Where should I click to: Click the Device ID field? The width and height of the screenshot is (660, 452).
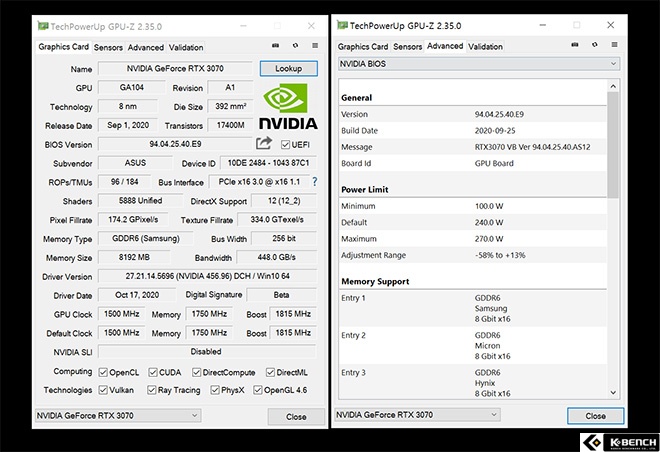click(268, 163)
